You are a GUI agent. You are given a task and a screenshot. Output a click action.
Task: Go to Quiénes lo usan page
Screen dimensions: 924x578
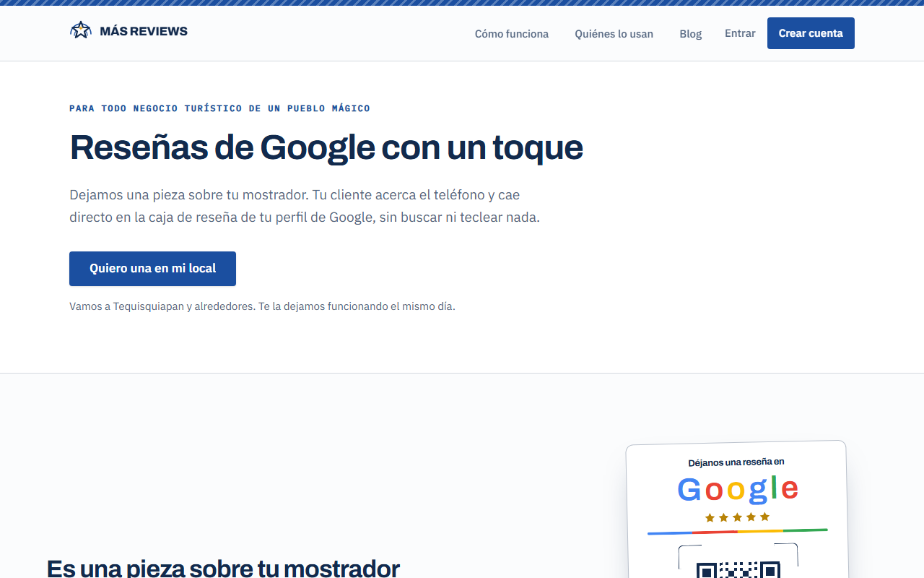[x=614, y=34]
